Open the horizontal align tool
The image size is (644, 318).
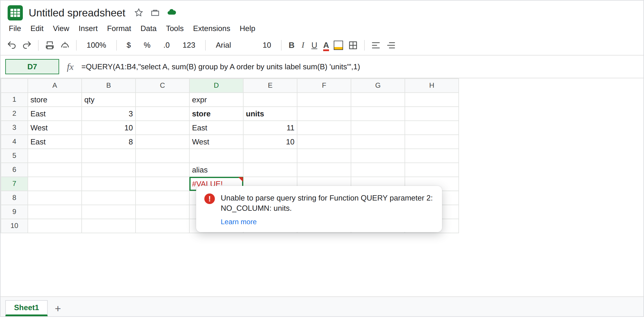(x=376, y=45)
